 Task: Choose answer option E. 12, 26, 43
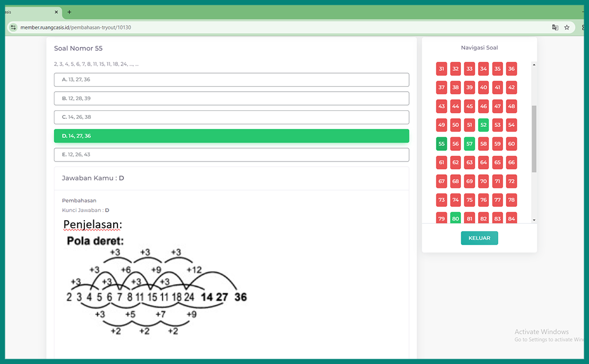(231, 155)
